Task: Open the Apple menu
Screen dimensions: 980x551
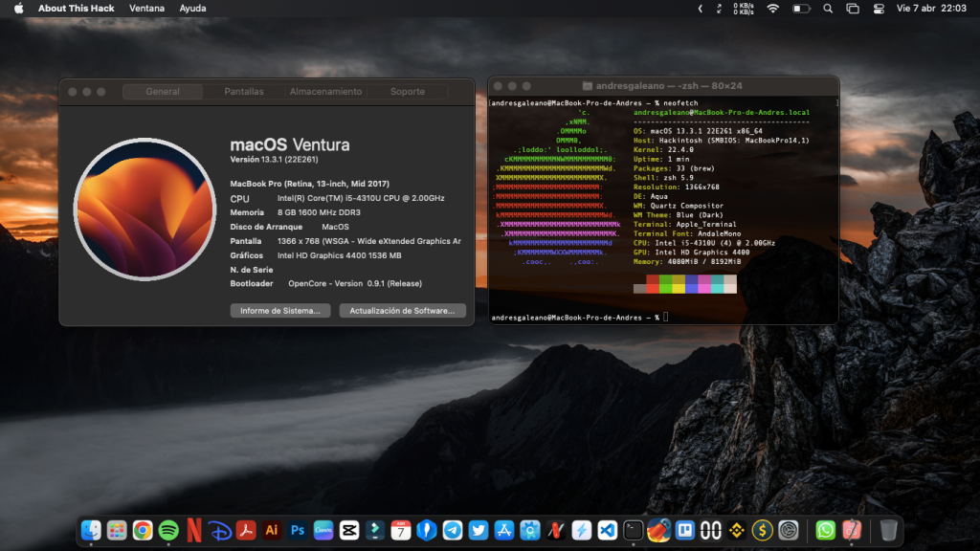Action: 18,9
